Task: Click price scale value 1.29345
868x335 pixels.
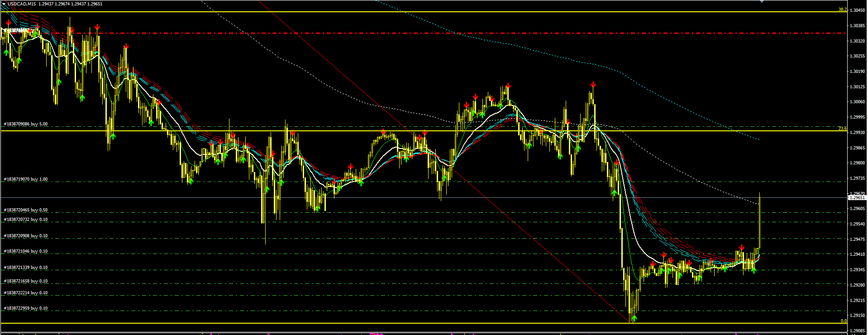Action: coord(858,270)
